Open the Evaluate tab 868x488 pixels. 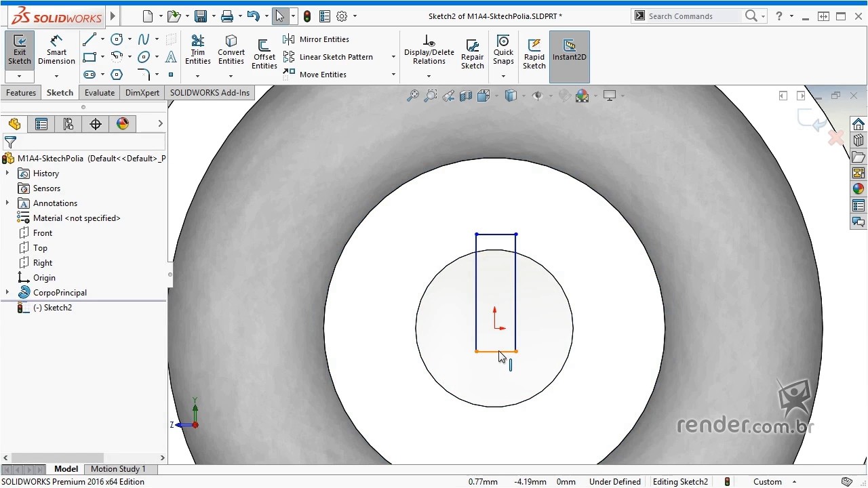coord(100,93)
